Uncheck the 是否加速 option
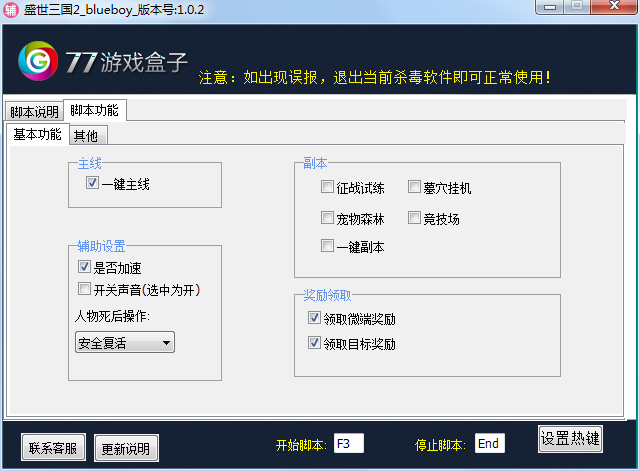Screen dimensions: 640x471 85,267
